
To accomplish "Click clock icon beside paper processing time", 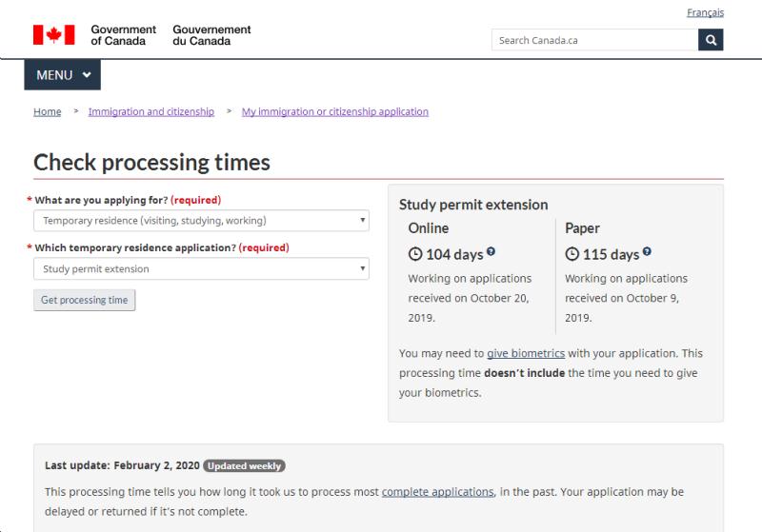I will (x=572, y=254).
